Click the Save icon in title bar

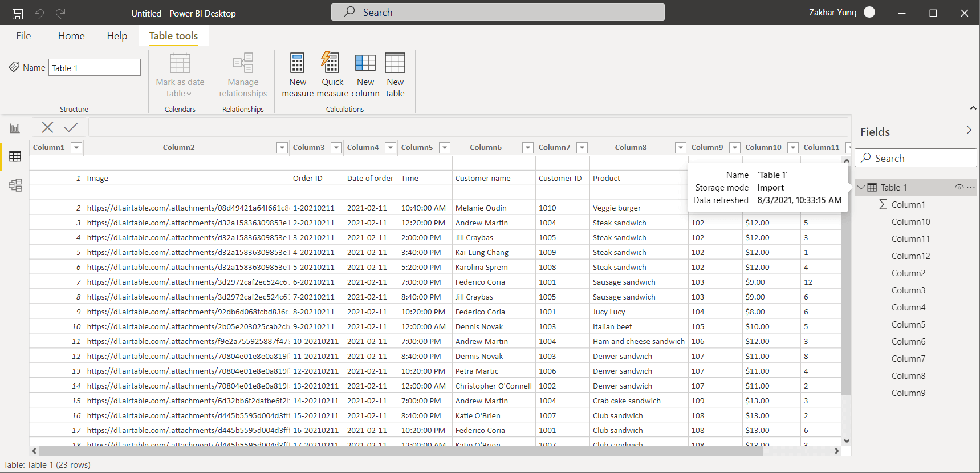(18, 13)
